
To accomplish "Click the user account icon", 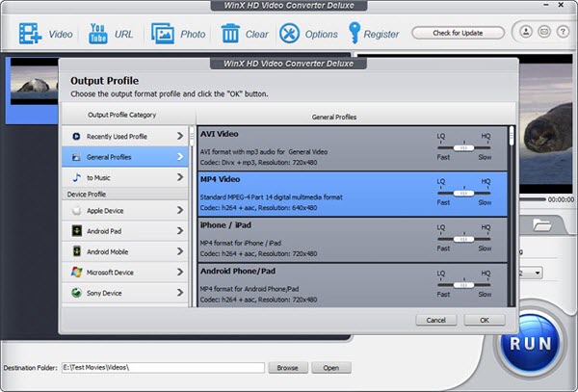I will click(x=526, y=32).
